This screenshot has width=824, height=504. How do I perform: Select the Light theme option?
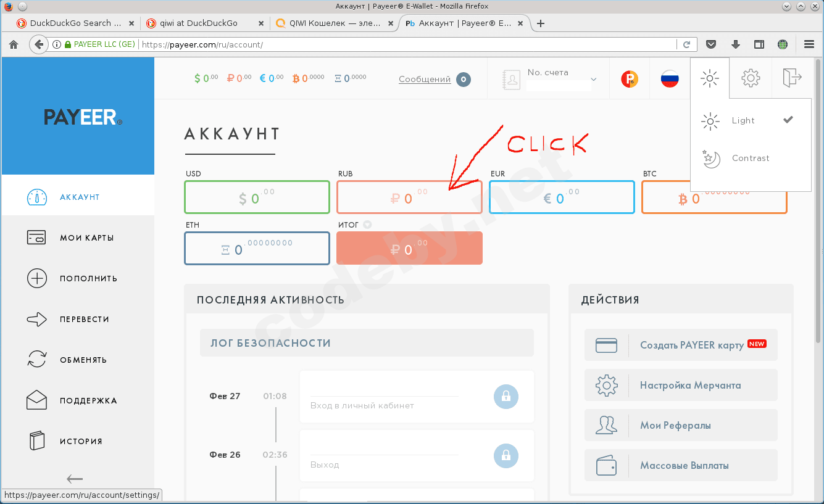tap(751, 121)
